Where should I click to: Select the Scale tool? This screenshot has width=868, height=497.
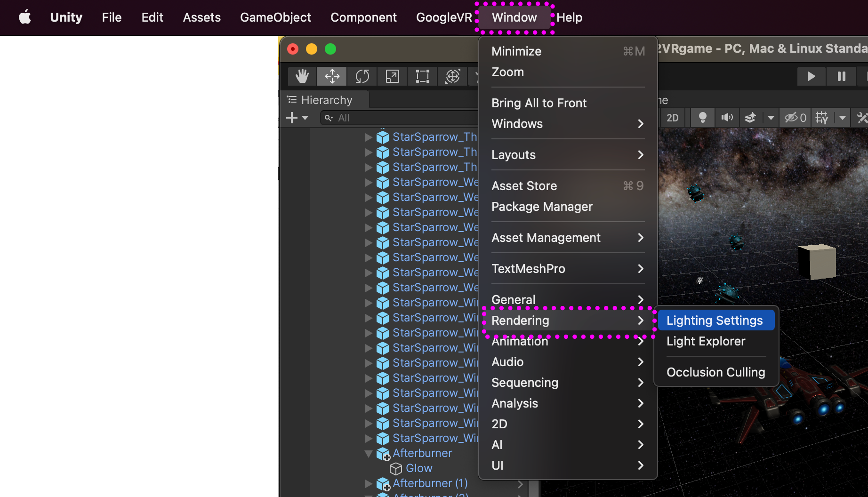click(x=392, y=76)
